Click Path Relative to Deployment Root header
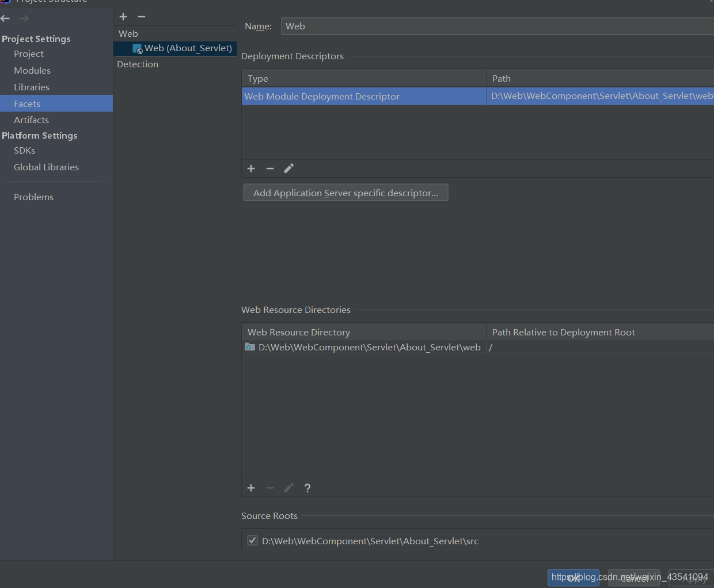 pos(601,332)
